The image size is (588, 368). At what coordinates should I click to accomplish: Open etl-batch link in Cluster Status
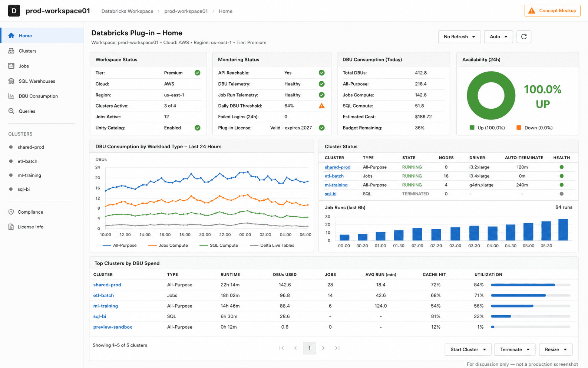click(334, 176)
